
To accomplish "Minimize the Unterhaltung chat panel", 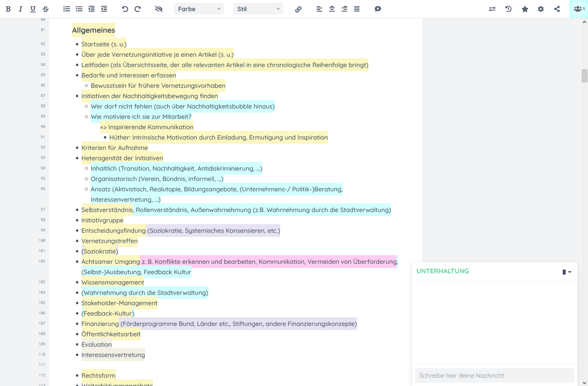I will 570,272.
